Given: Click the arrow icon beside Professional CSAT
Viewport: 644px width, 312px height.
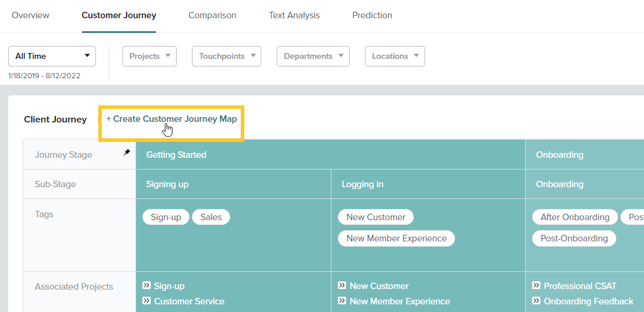Looking at the screenshot, I should pyautogui.click(x=536, y=286).
